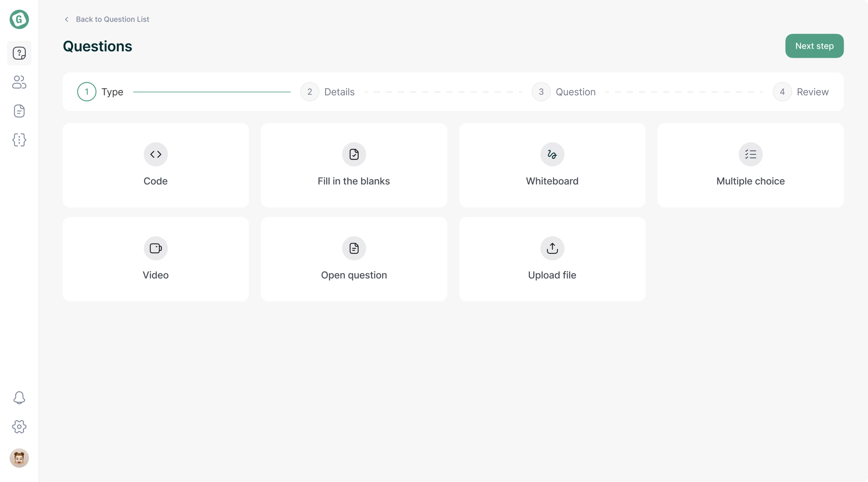Open the settings gear in the sidebar
The width and height of the screenshot is (868, 482).
[x=19, y=426]
